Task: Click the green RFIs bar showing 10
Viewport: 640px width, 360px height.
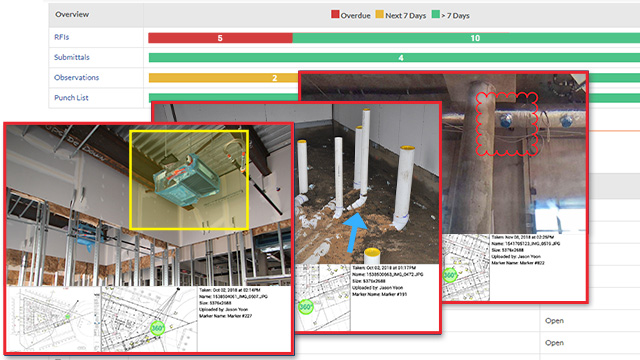Action: click(x=466, y=38)
